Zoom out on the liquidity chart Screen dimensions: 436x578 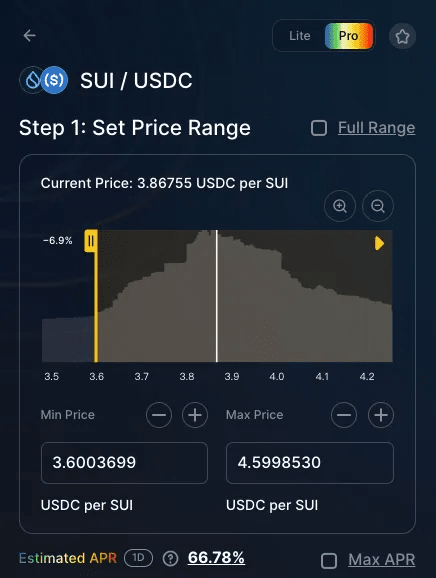coord(378,206)
